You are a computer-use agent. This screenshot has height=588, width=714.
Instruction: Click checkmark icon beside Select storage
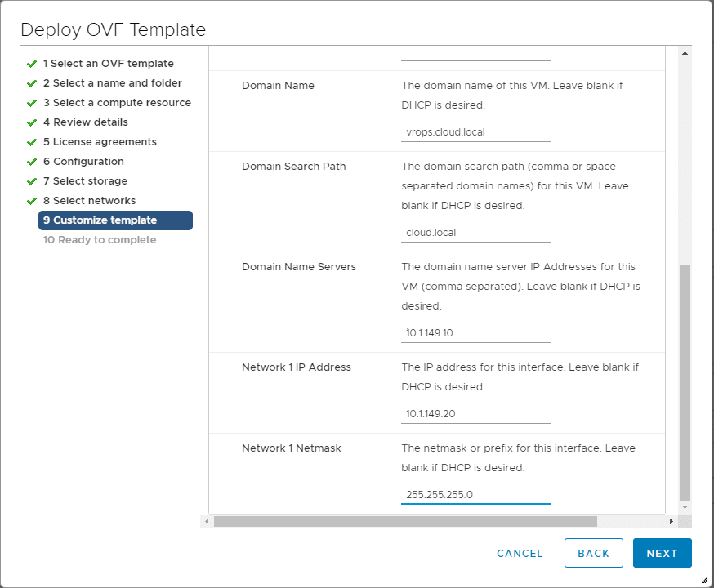[x=32, y=181]
